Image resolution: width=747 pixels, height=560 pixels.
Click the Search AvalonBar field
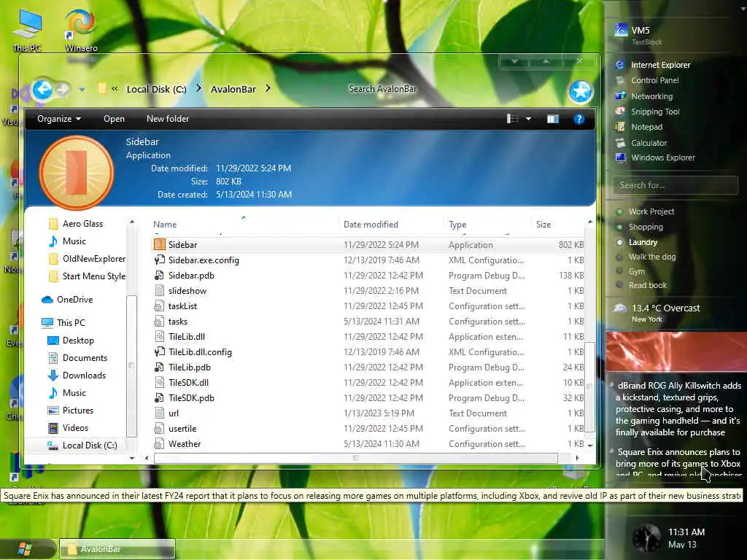(382, 89)
